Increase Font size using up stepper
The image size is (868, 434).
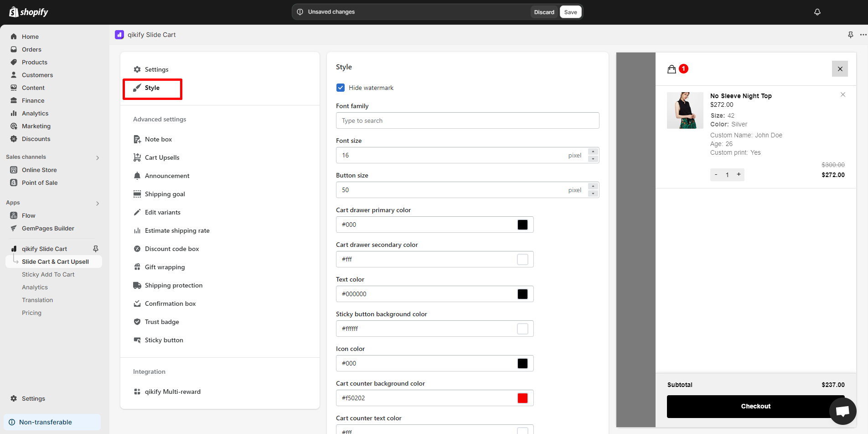(x=593, y=152)
